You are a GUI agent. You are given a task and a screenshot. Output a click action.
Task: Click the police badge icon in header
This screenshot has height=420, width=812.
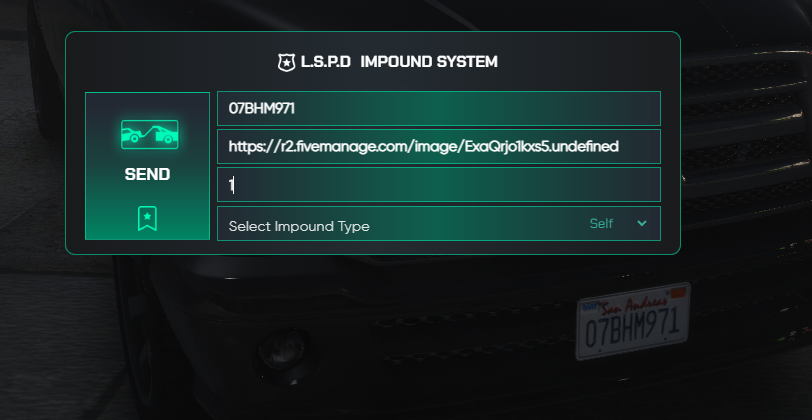(286, 63)
